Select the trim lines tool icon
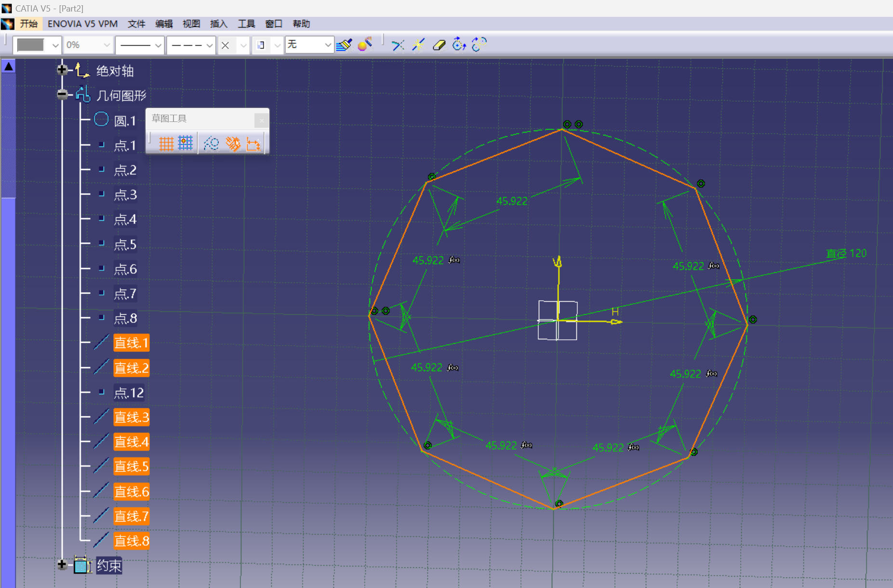This screenshot has width=893, height=588. pos(398,45)
